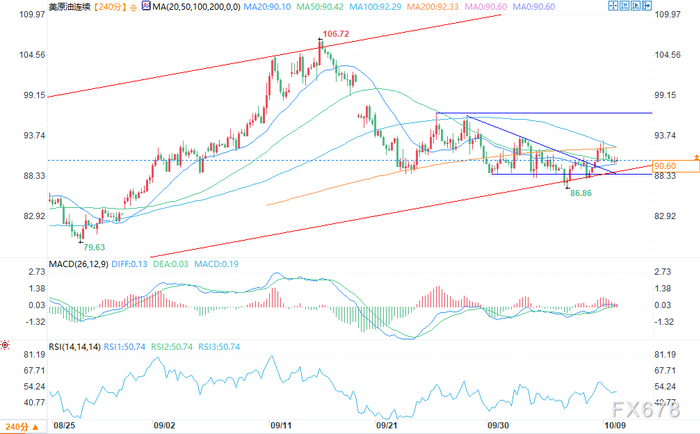700x434 pixels.
Task: Click the crosshair icon in top-right toolbar
Action: pyautogui.click(x=613, y=6)
